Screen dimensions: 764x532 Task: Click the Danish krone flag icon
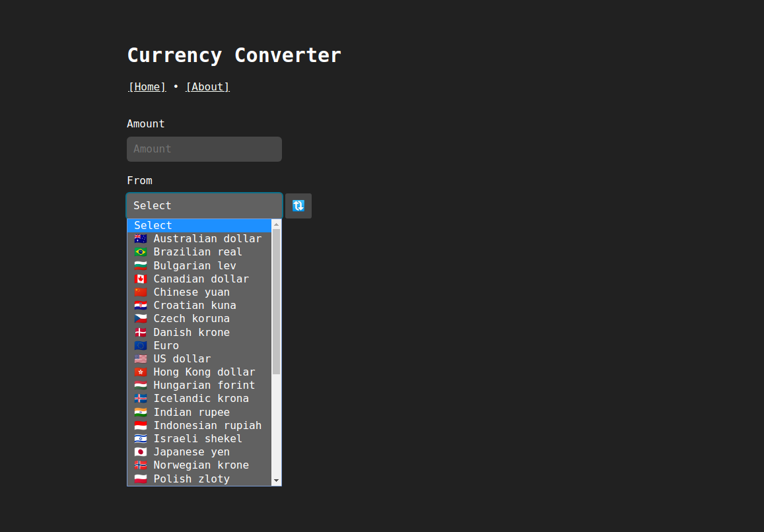point(141,332)
